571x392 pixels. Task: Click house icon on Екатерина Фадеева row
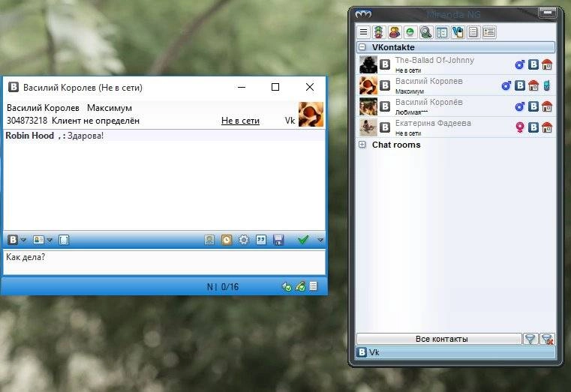click(x=547, y=127)
